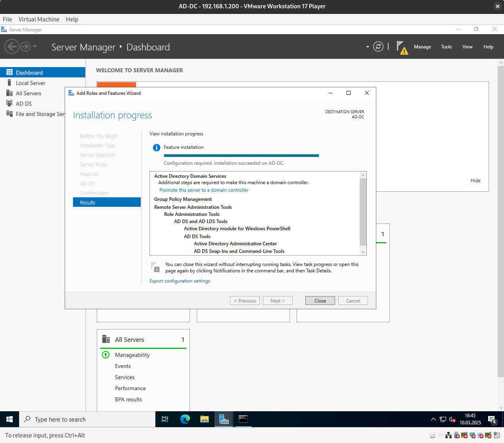504x443 pixels.
Task: Open the action center notification icon
Action: 492,420
